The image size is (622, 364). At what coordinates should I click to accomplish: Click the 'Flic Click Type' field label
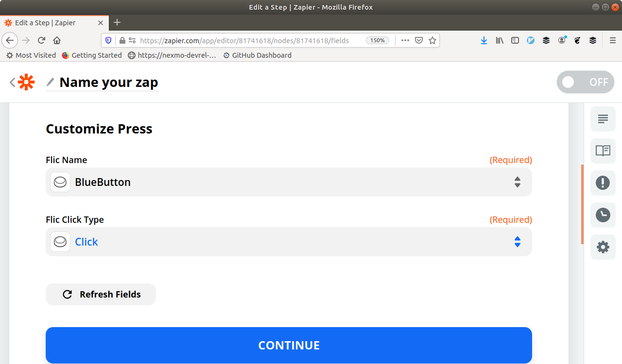[75, 219]
